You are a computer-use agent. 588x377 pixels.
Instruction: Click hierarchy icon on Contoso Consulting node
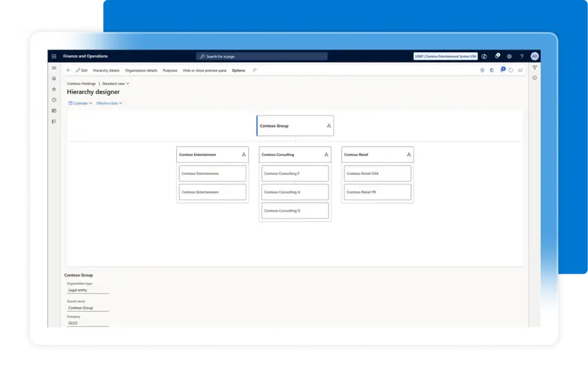[x=326, y=155]
